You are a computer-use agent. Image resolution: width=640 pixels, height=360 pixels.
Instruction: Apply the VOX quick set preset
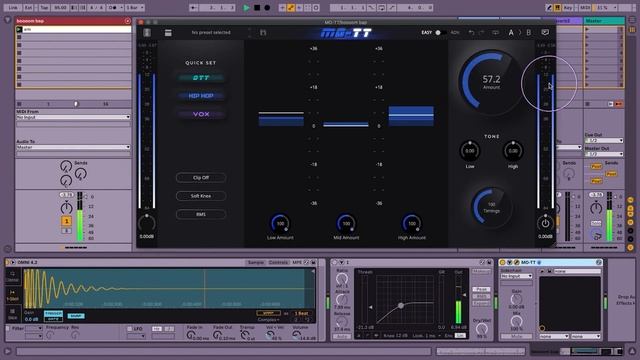(x=201, y=114)
